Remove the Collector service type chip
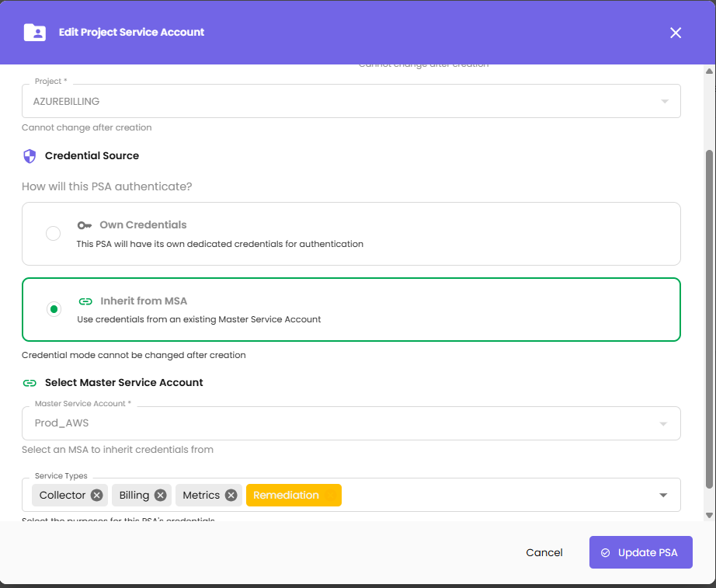 96,496
